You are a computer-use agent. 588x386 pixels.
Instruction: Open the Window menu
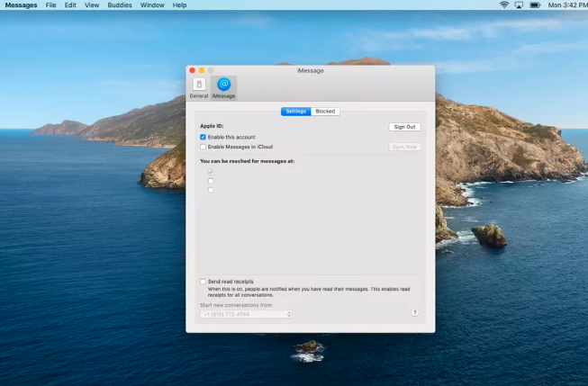152,5
